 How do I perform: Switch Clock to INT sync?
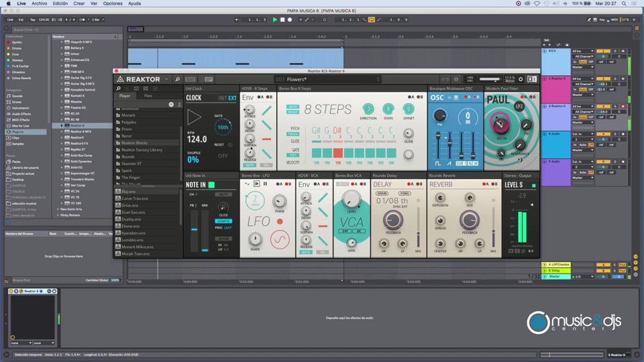[222, 98]
